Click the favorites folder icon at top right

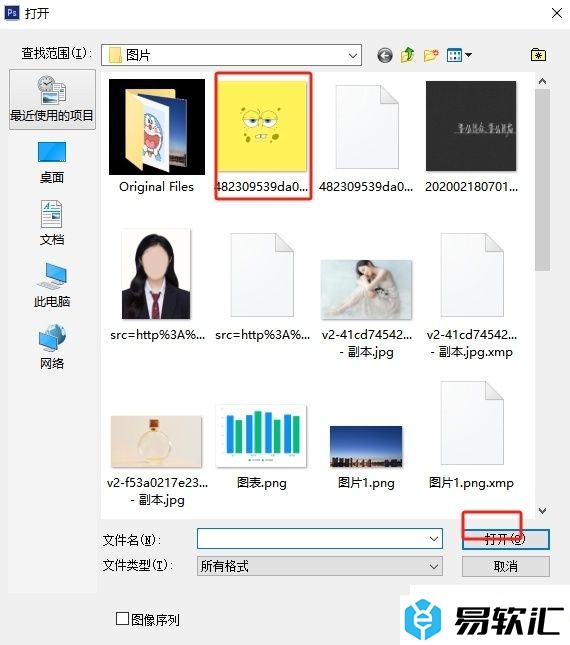tap(538, 55)
